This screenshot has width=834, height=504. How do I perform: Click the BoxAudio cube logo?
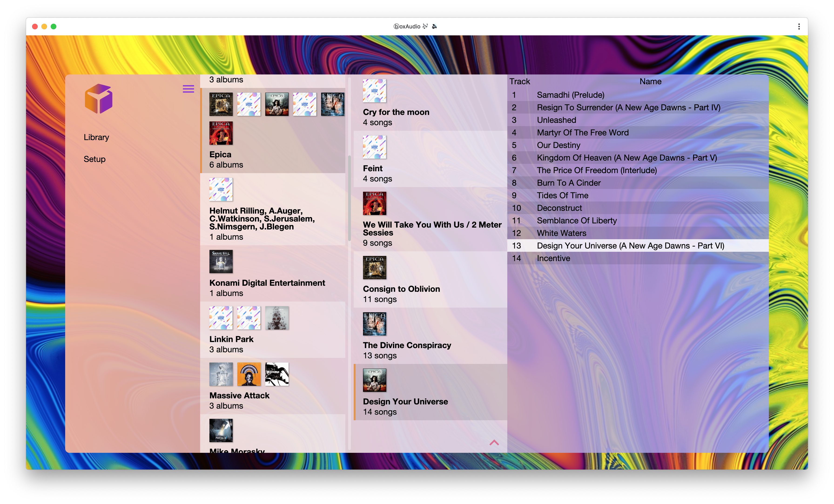pos(98,99)
